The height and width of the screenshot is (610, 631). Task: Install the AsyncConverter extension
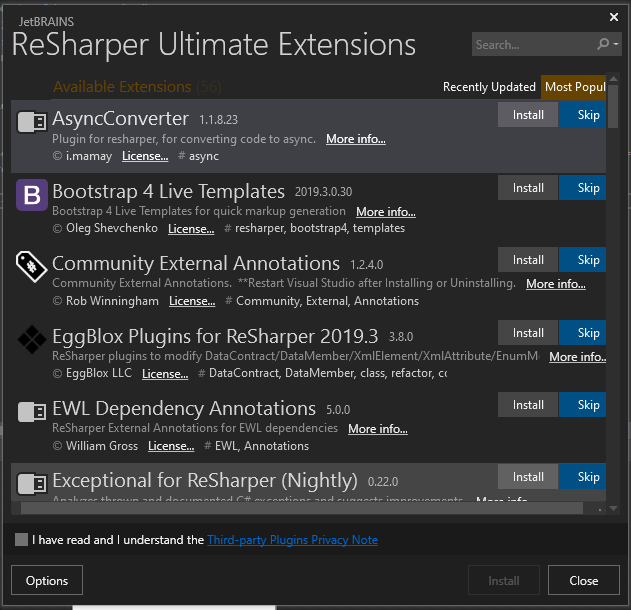tap(528, 115)
